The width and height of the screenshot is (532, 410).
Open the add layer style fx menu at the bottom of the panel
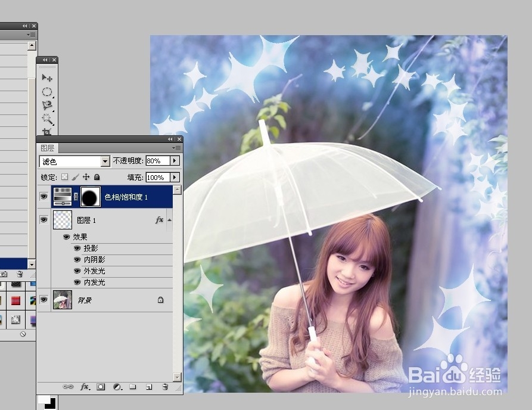(85, 387)
